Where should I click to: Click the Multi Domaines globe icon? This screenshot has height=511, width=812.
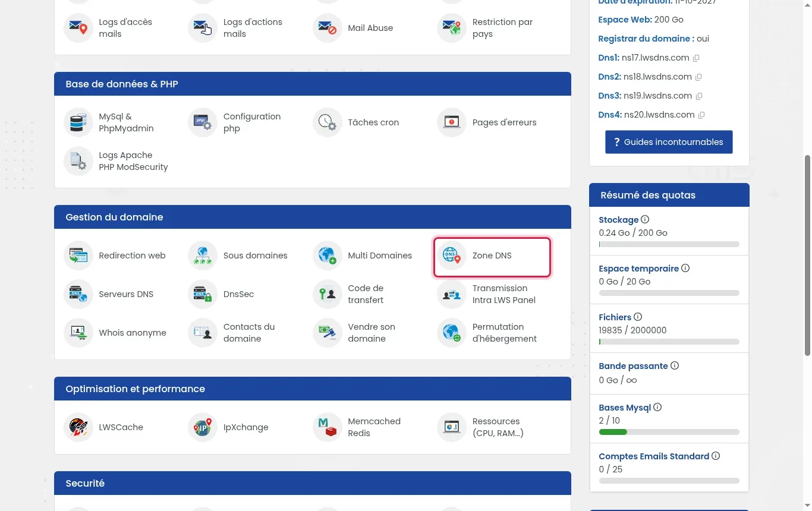coord(328,255)
